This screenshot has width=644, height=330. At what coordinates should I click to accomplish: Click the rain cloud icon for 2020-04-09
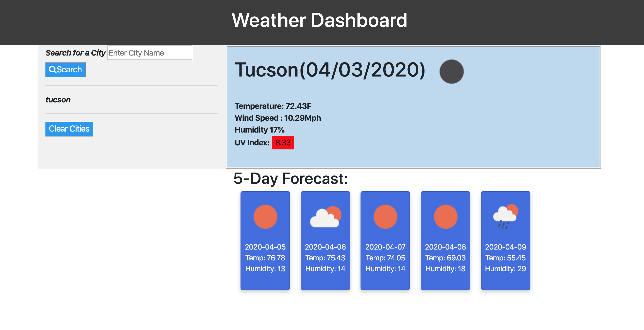pyautogui.click(x=505, y=217)
